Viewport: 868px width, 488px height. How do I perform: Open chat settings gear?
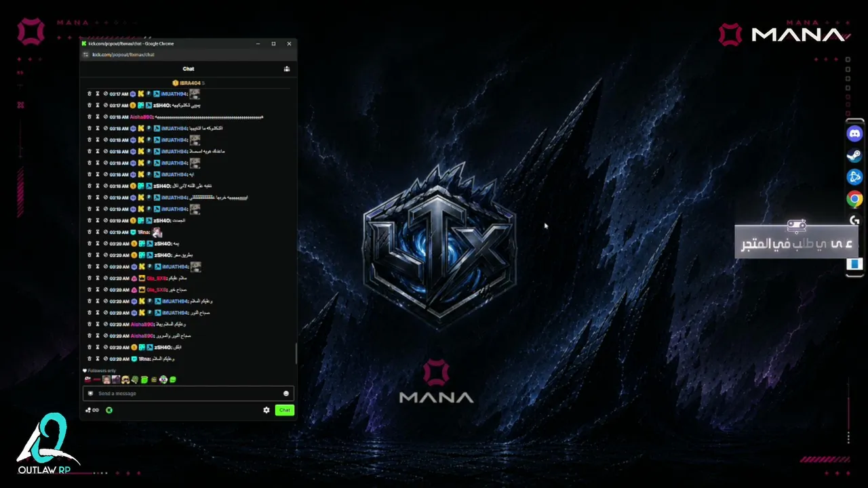pos(267,410)
